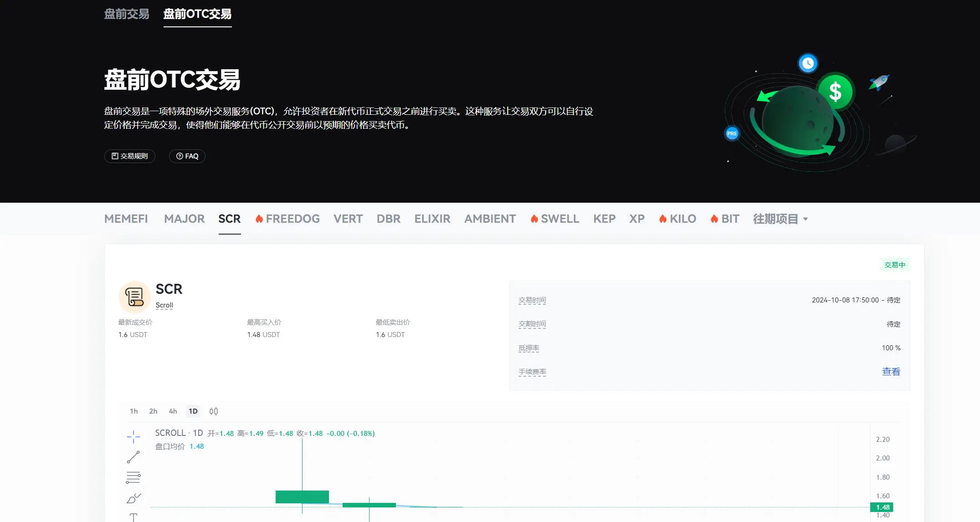The width and height of the screenshot is (980, 522).
Task: Select the horizontal lines drawing tool
Action: coord(133,478)
